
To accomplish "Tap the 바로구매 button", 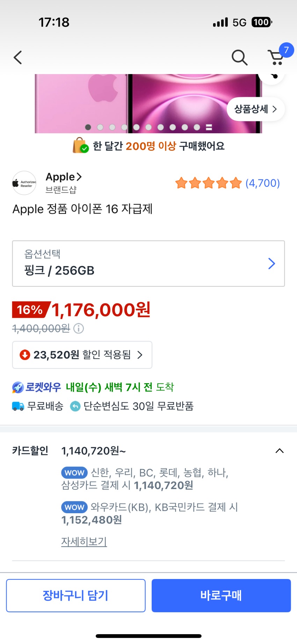I will tap(221, 595).
